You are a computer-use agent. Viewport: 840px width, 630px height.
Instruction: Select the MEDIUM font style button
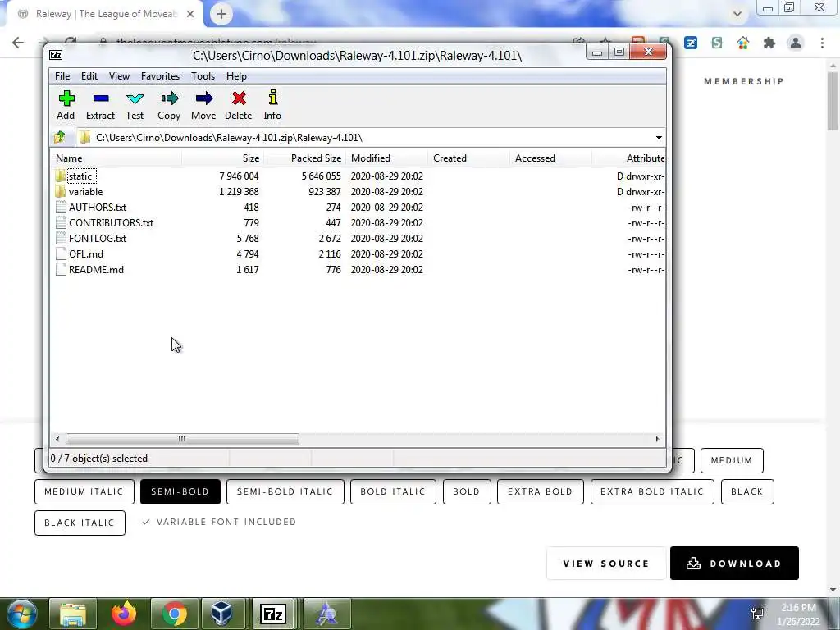click(x=732, y=460)
